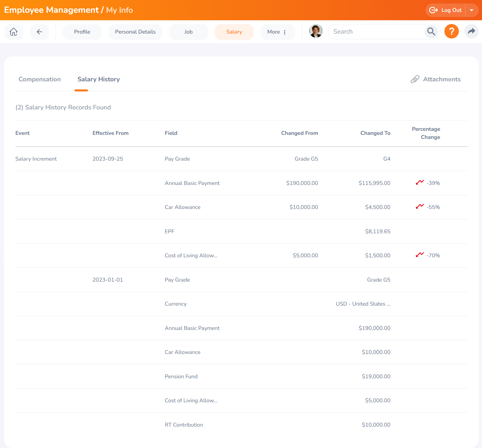
Task: Select the Salary History tab
Action: [x=98, y=79]
